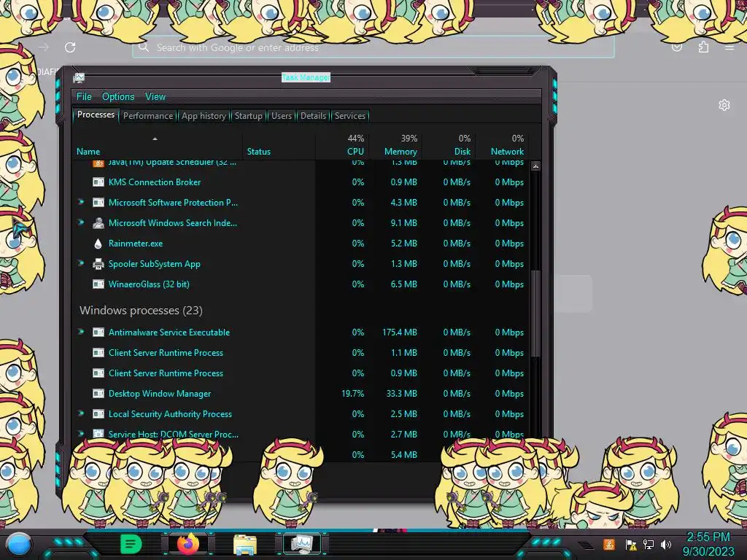Screen dimensions: 747x560
Task: Switch to the Details tab
Action: 313,116
